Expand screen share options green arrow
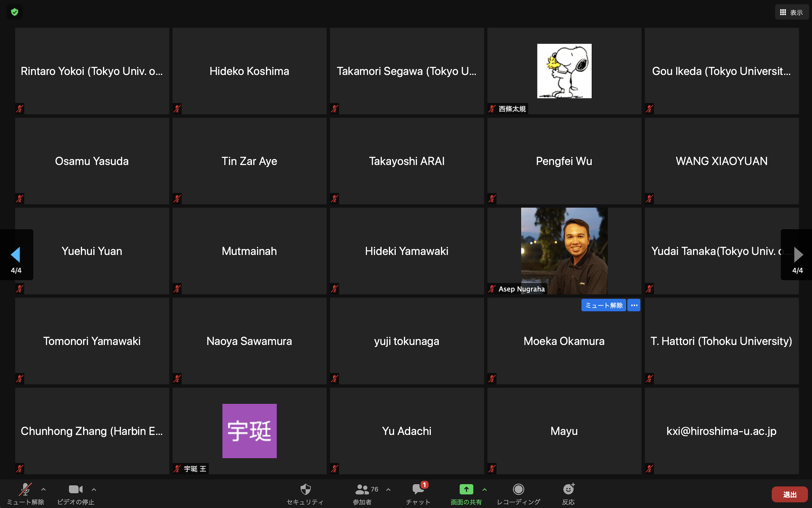This screenshot has height=508, width=812. coord(485,489)
